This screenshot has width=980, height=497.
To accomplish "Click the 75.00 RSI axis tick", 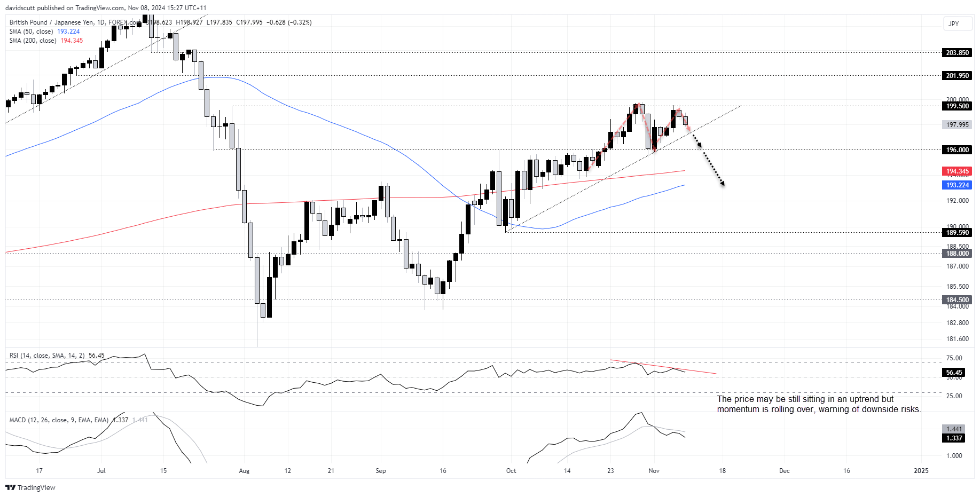I will [x=954, y=358].
